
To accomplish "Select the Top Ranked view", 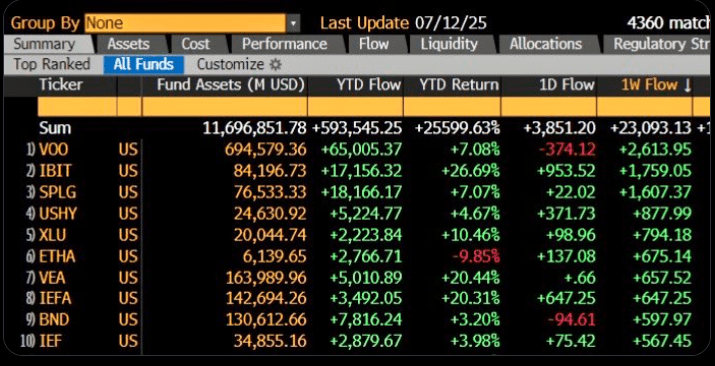I will coord(52,65).
